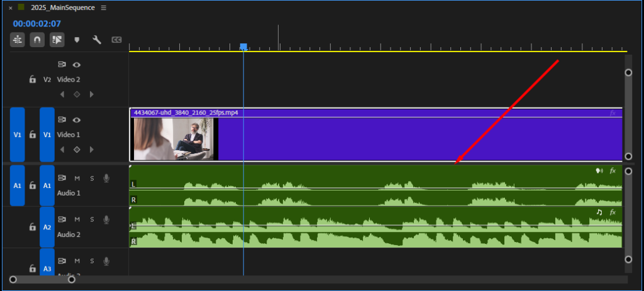Click fx badge on Audio 2 clip
The width and height of the screenshot is (644, 291).
(613, 212)
